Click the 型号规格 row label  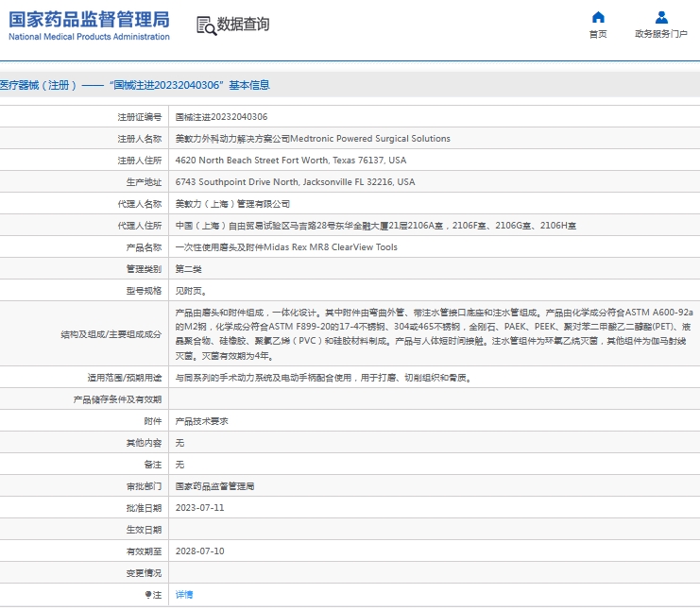pos(144,291)
